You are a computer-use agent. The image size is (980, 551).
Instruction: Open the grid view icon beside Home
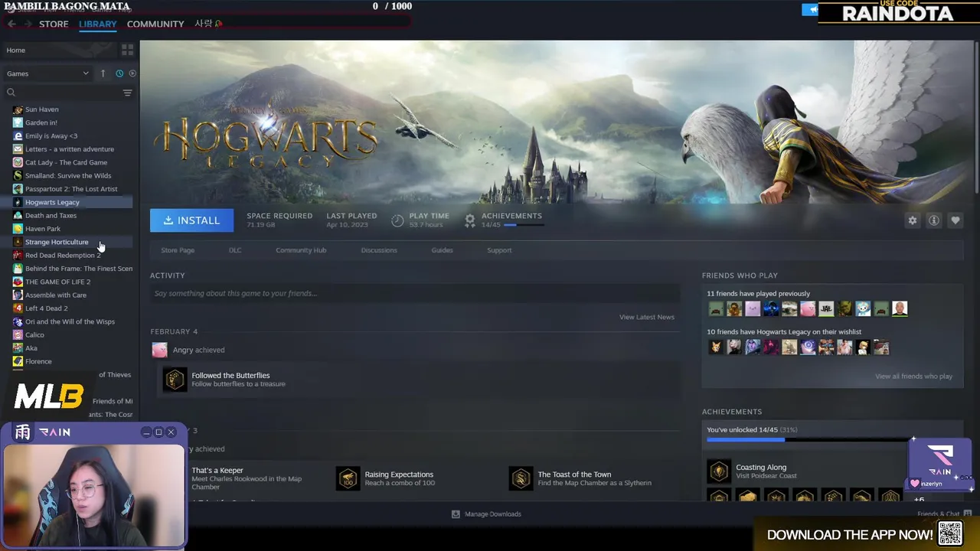tap(127, 50)
